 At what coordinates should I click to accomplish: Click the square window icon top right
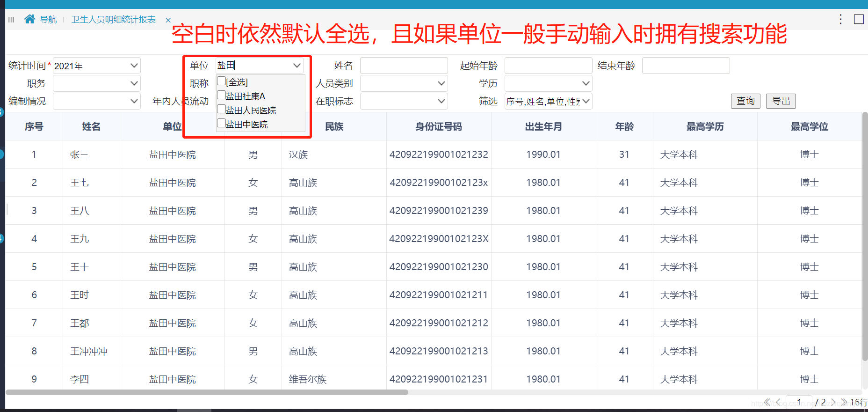coord(859,19)
